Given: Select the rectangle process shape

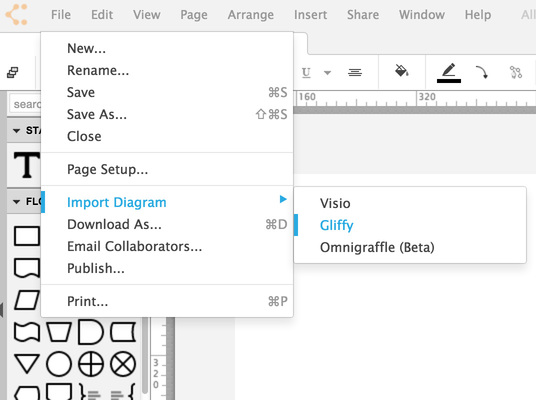Looking at the screenshot, I should 27,236.
